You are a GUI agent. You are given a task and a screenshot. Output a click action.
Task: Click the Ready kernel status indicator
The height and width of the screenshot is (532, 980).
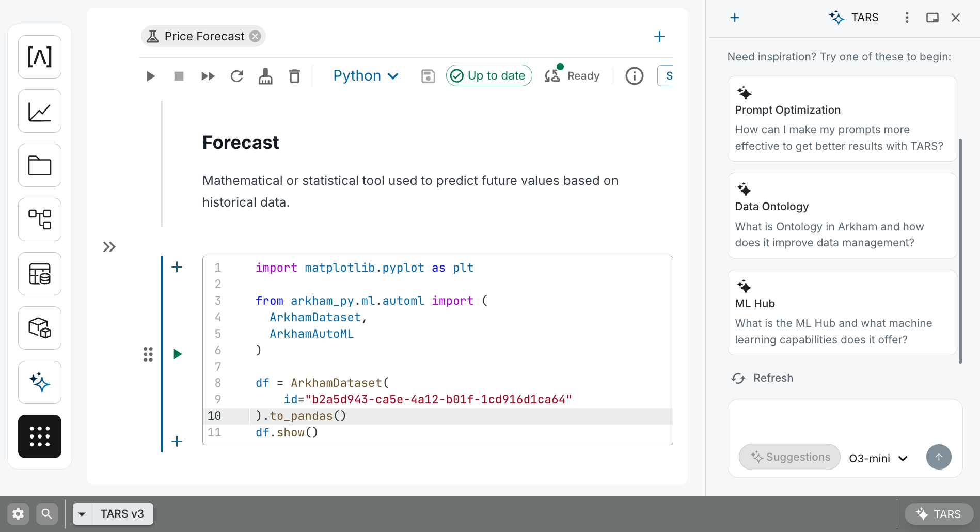pos(572,76)
